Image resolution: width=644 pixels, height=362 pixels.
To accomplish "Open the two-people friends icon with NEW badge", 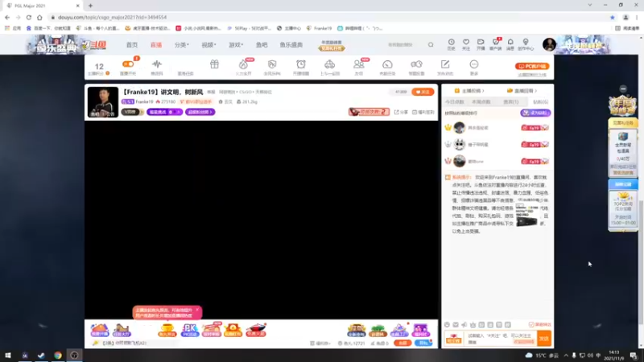I will coord(358,64).
